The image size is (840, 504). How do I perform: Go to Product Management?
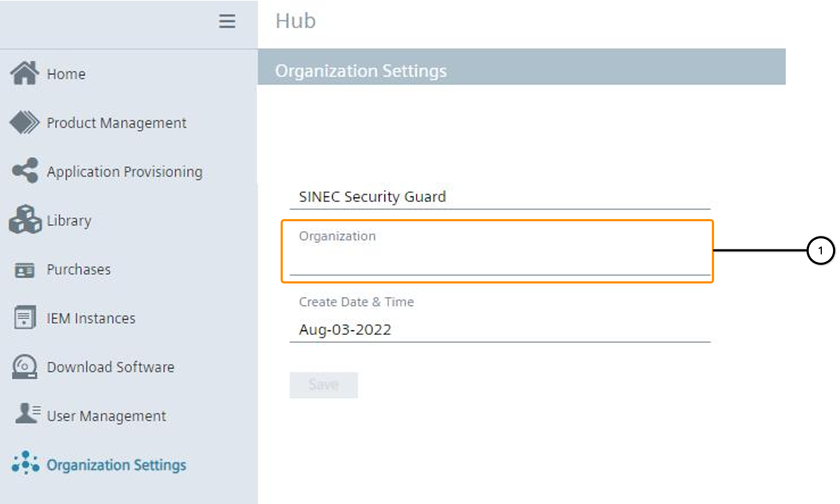[116, 123]
